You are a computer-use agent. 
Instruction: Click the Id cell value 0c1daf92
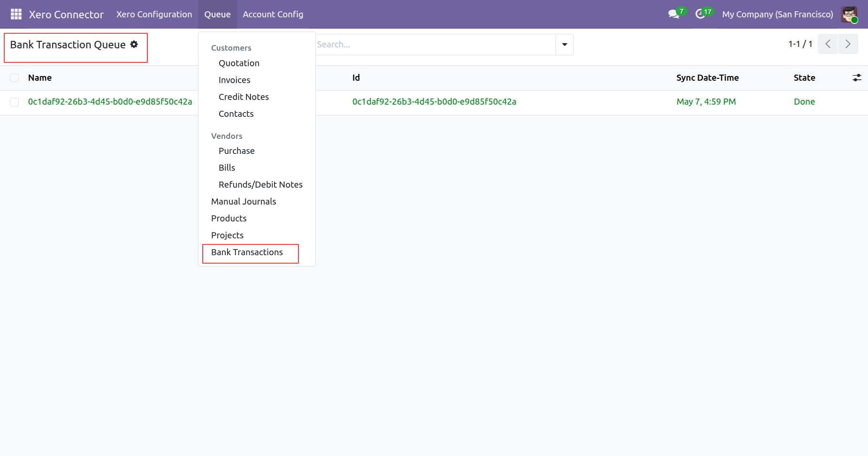pos(434,102)
